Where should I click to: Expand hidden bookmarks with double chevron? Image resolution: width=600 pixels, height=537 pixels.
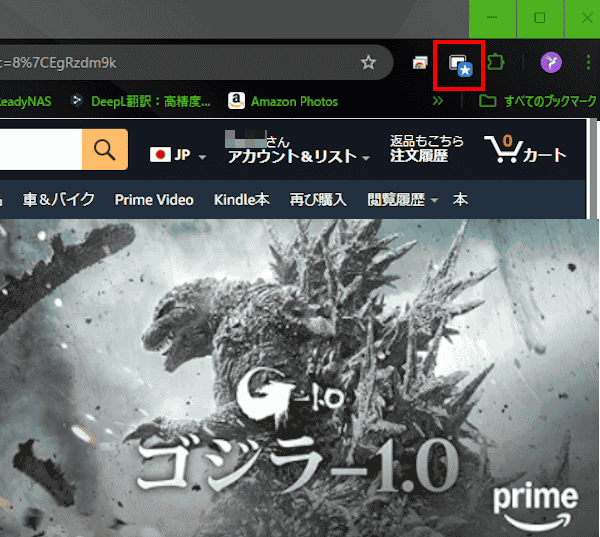coord(438,101)
